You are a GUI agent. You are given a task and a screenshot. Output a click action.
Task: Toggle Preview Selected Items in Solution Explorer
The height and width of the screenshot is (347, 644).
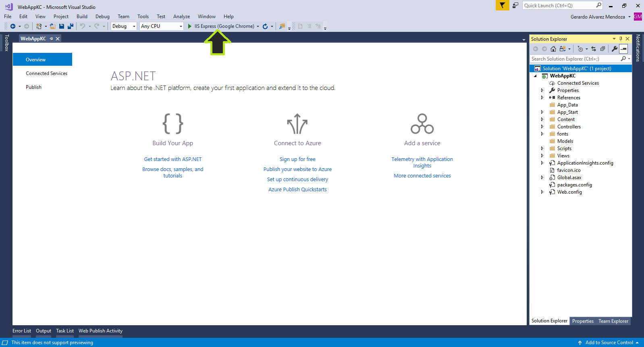pyautogui.click(x=623, y=49)
